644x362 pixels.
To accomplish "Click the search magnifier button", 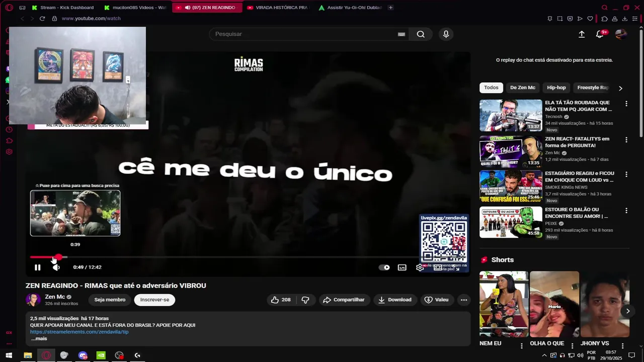I will pyautogui.click(x=421, y=34).
